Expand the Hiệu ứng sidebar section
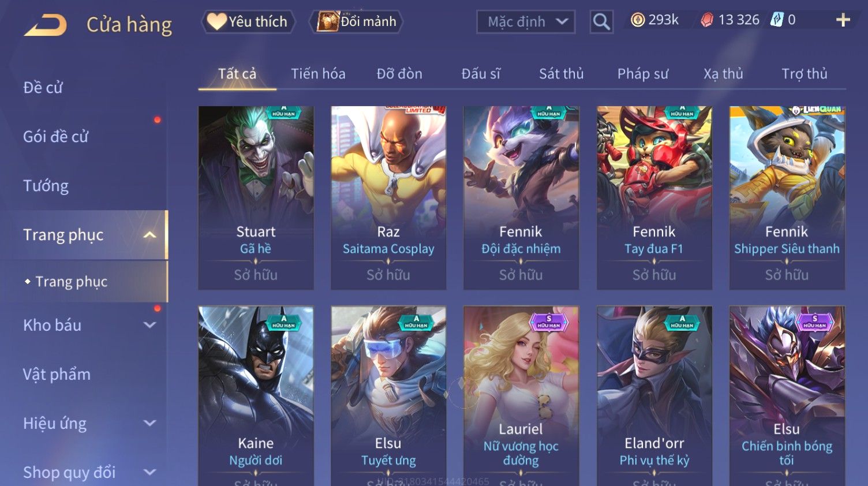868x486 pixels. coord(149,423)
